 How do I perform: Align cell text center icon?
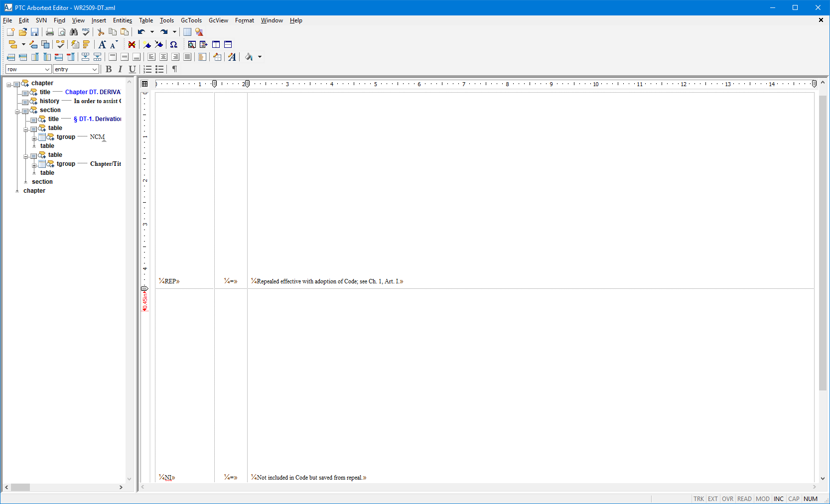163,57
